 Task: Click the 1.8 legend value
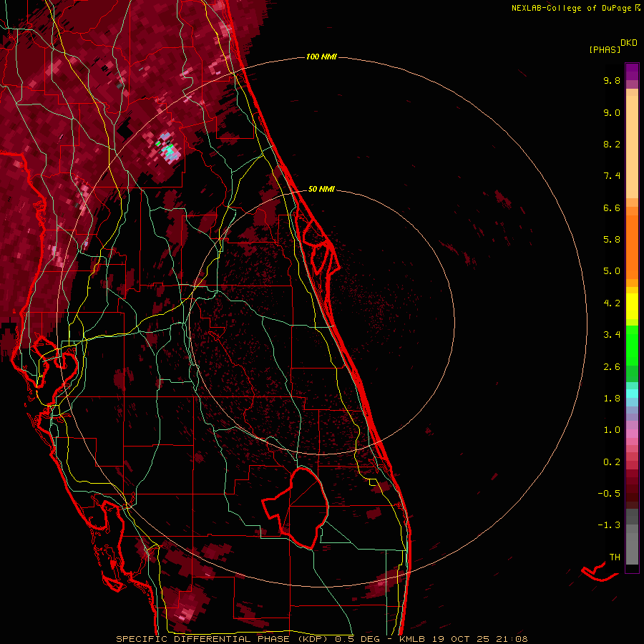tap(612, 399)
